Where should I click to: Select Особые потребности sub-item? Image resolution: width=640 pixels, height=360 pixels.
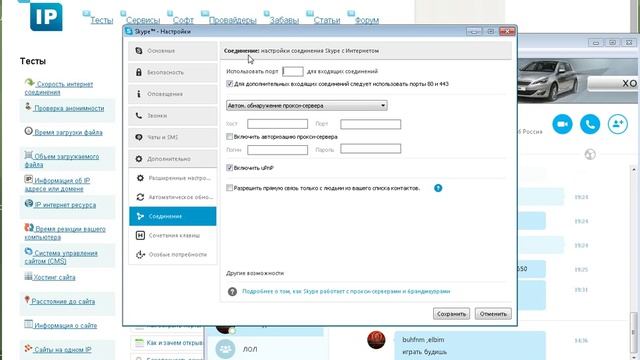tap(173, 255)
